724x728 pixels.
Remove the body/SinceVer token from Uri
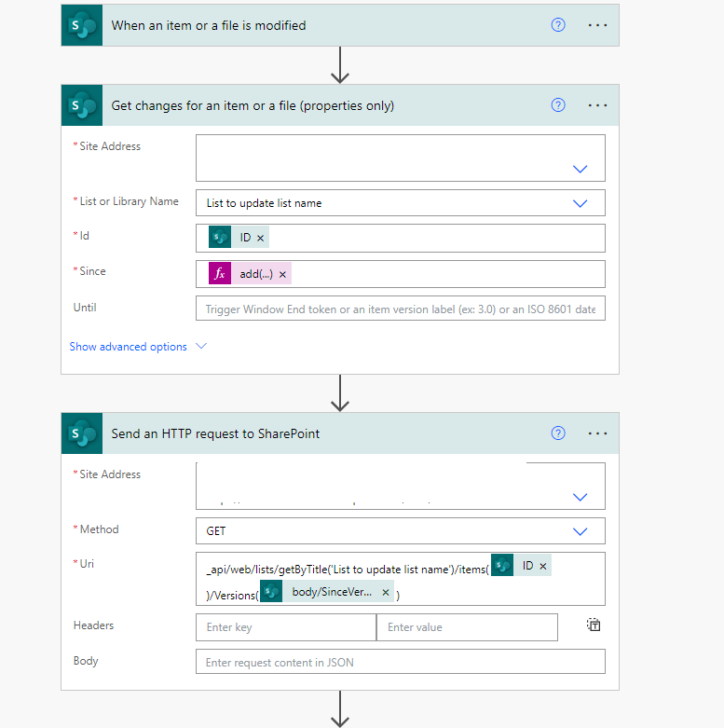(385, 592)
